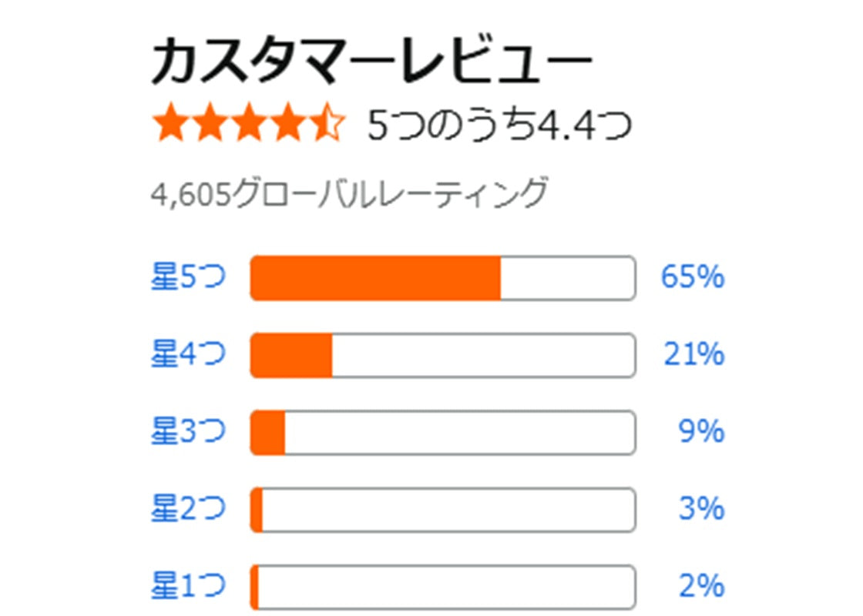This screenshot has width=863, height=616.
Task: Click the カスタマーレビュー heading
Action: (x=372, y=62)
